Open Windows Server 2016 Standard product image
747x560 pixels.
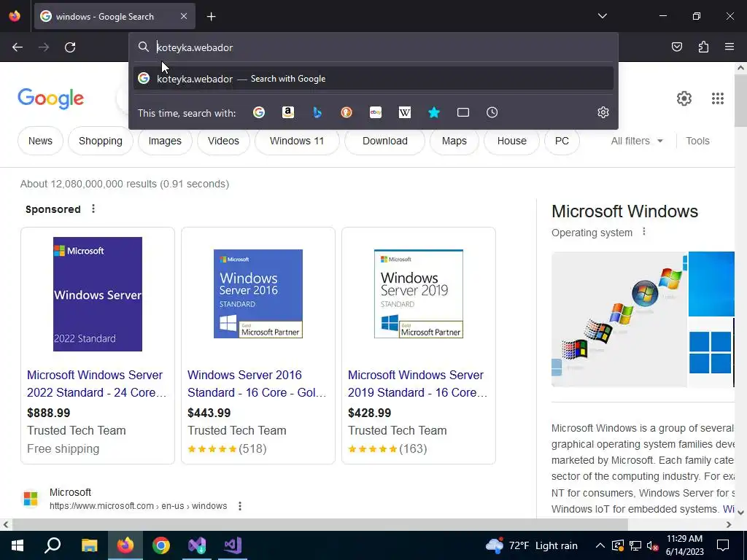[258, 294]
